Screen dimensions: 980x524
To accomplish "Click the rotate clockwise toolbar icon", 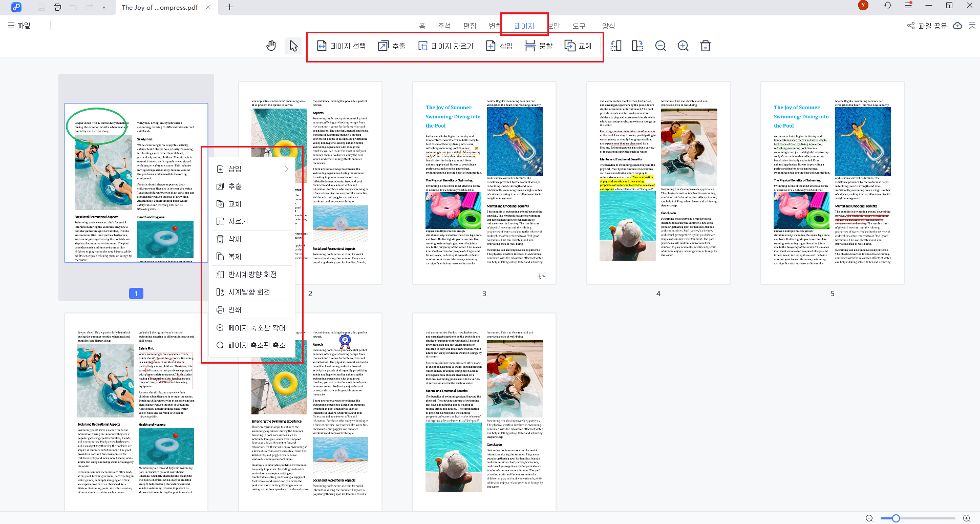I will [x=637, y=46].
